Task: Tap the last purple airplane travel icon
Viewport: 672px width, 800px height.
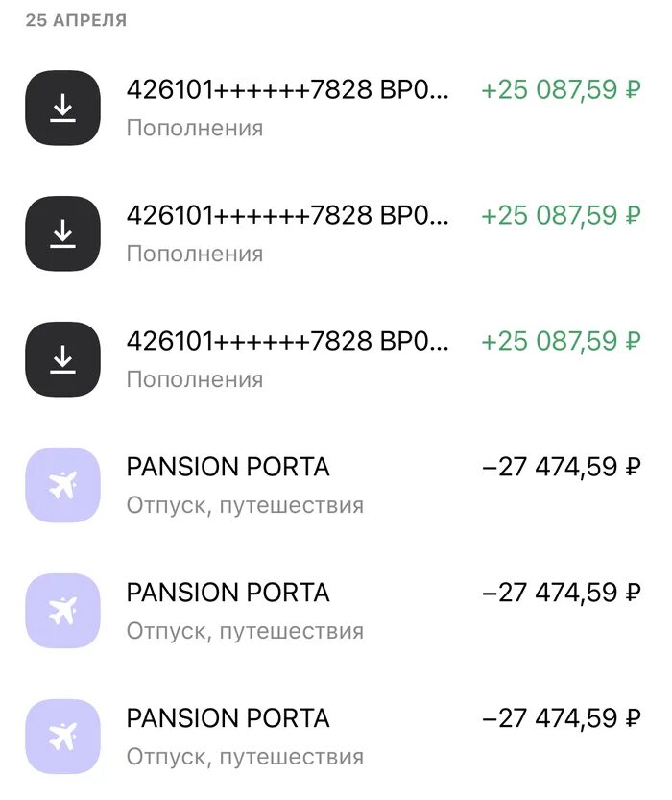Action: 62,737
